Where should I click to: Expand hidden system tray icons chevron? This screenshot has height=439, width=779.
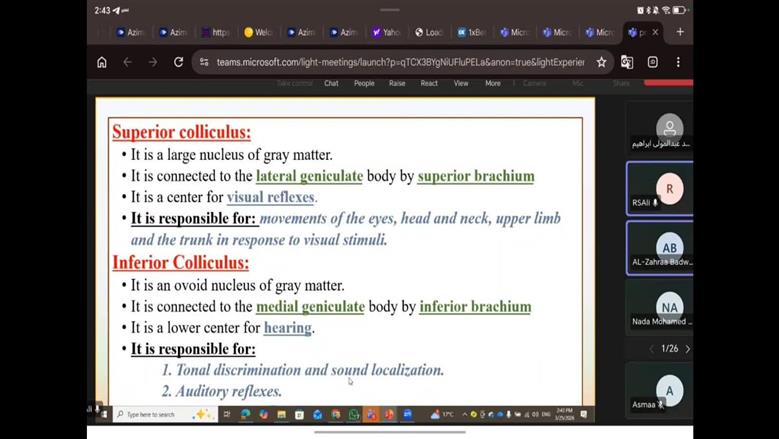click(465, 414)
